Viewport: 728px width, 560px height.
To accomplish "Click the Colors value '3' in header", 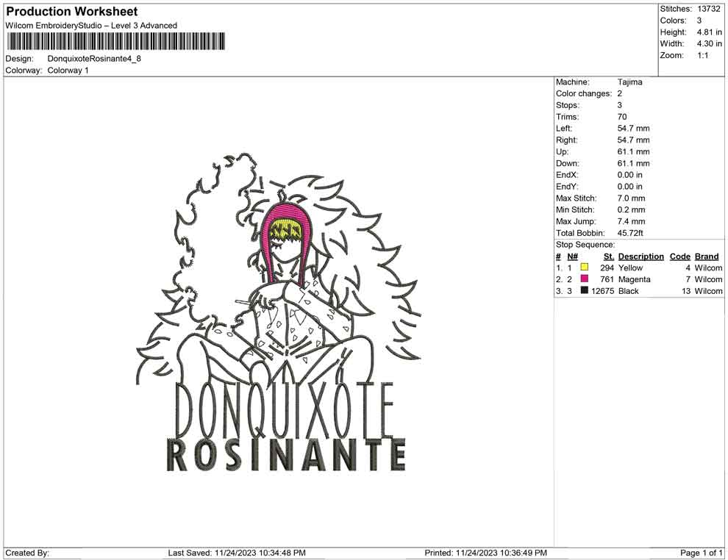I will coord(699,21).
